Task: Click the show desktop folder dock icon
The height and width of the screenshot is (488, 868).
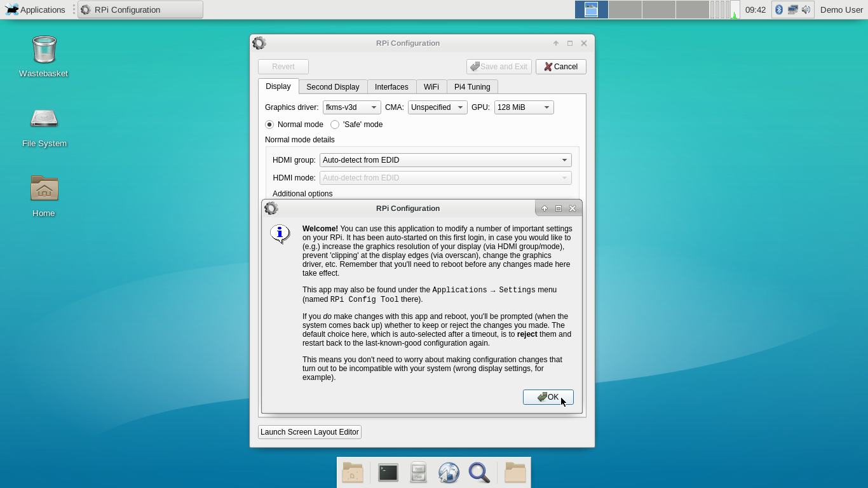Action: (x=353, y=473)
